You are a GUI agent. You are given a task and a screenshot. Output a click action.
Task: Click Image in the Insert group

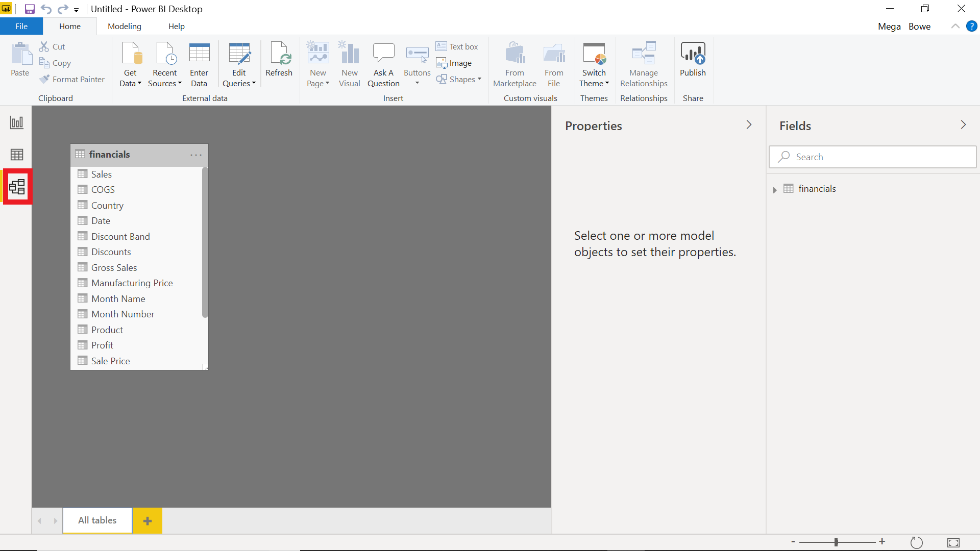click(x=454, y=63)
